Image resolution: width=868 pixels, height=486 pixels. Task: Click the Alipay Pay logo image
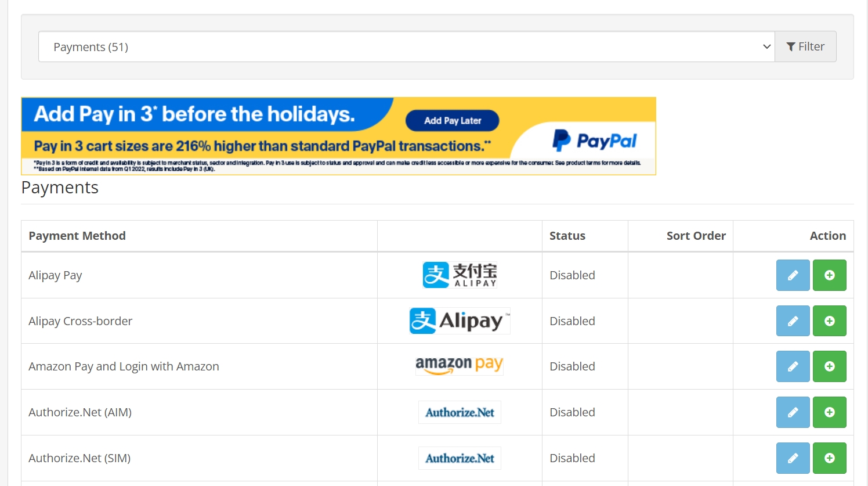(460, 275)
